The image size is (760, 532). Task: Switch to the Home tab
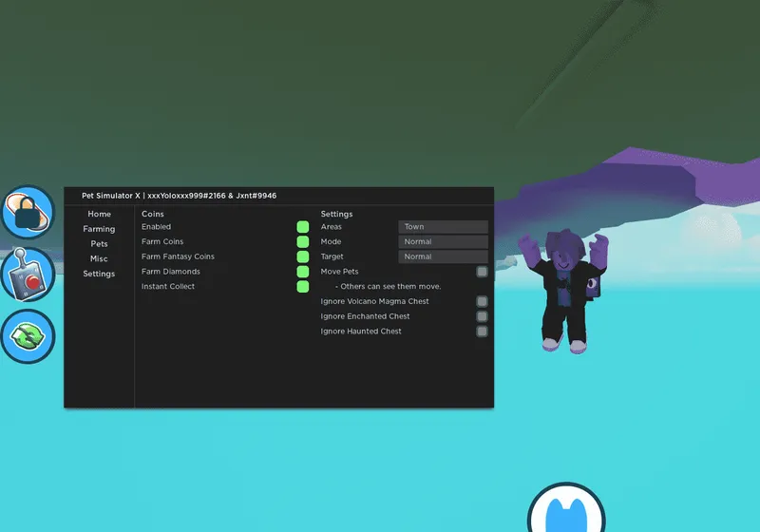100,214
